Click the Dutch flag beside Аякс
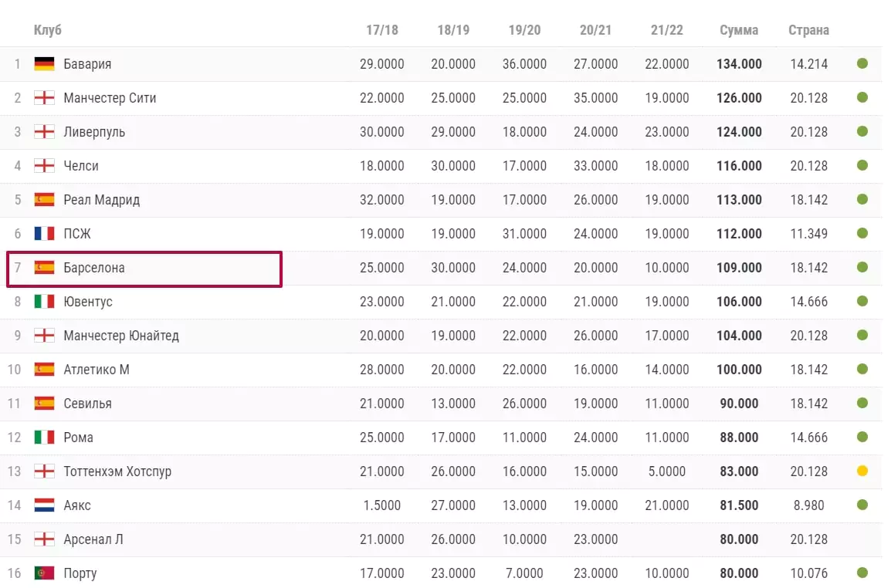The height and width of the screenshot is (588, 891). click(x=44, y=505)
